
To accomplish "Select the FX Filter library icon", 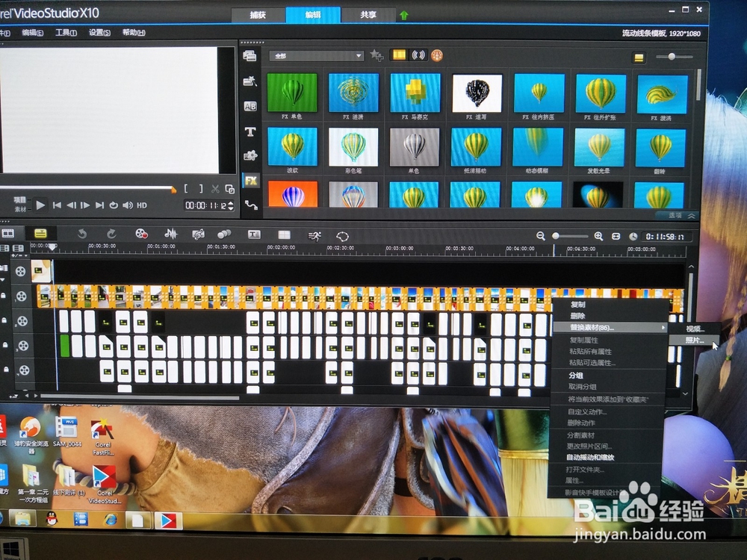I will (x=250, y=181).
